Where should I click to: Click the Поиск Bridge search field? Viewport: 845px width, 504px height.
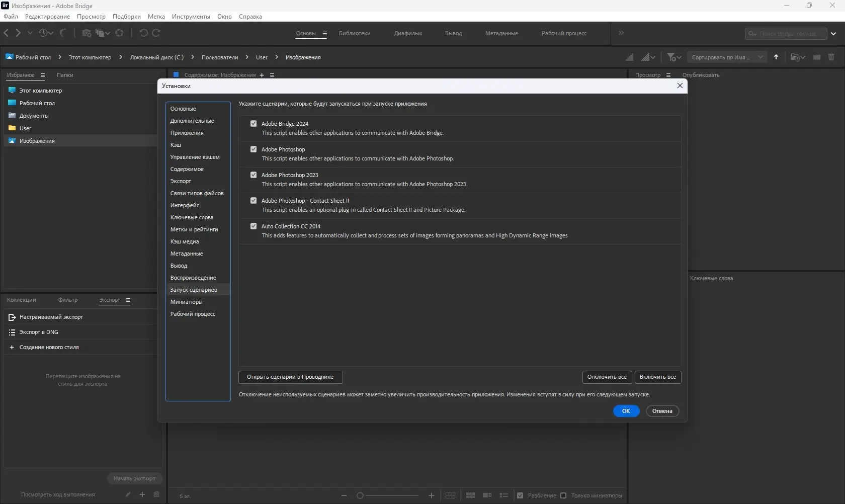tap(786, 34)
